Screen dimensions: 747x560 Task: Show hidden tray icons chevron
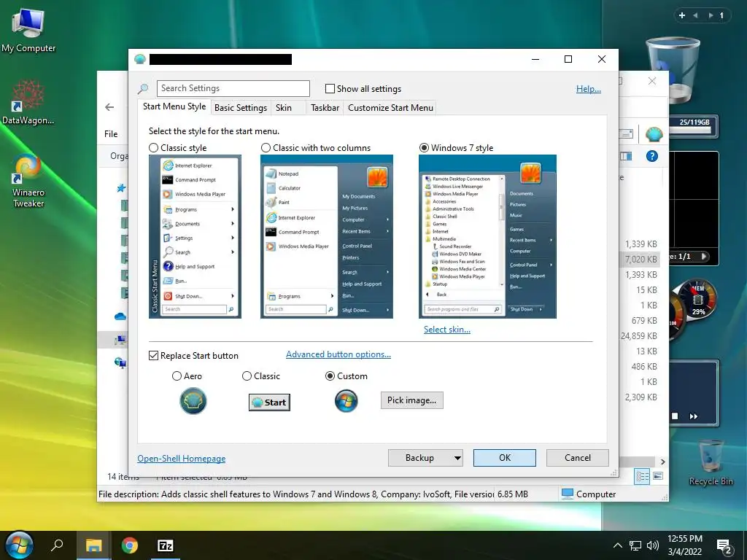(x=617, y=545)
